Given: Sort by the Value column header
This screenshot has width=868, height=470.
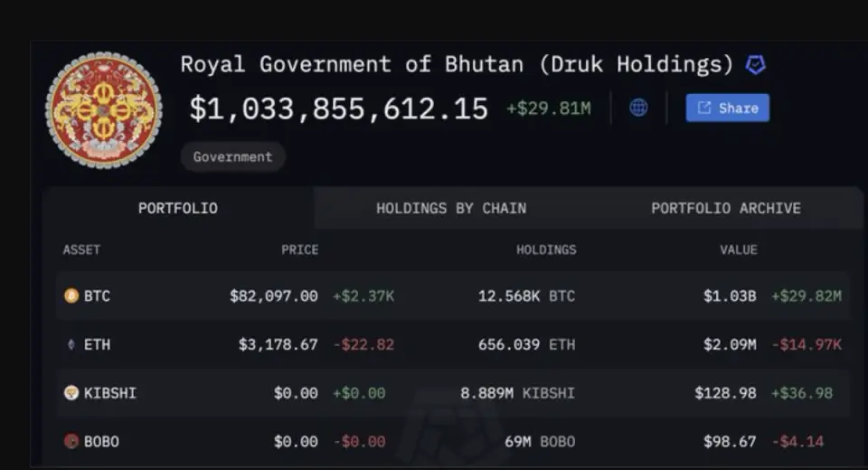Looking at the screenshot, I should (739, 249).
